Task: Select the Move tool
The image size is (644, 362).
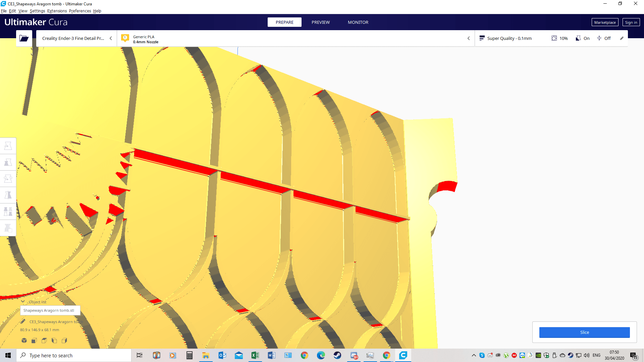Action: click(x=8, y=146)
